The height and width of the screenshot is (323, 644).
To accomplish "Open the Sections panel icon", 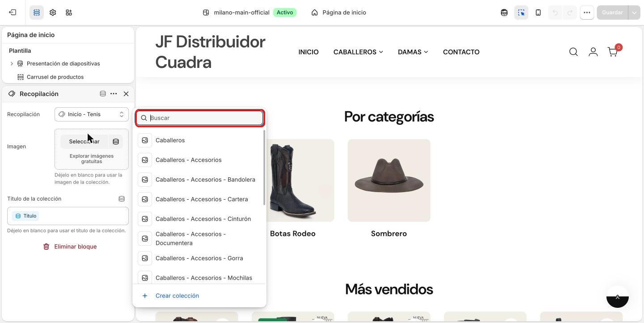I will [37, 13].
